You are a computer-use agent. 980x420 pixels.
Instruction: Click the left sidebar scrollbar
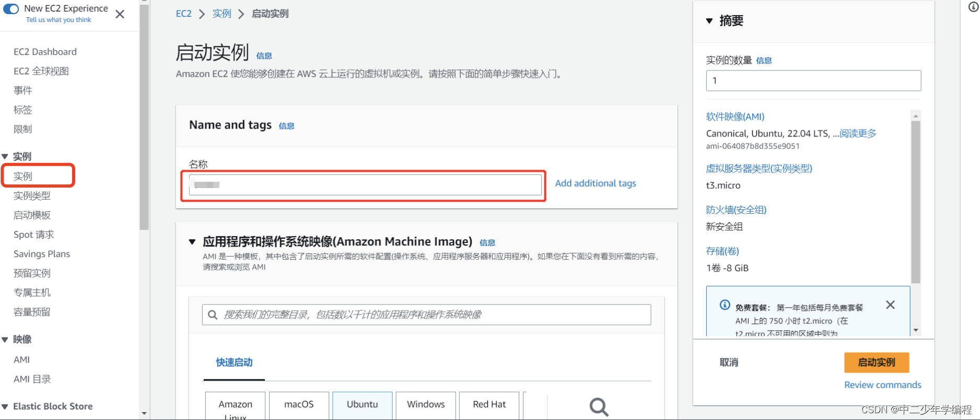[x=145, y=118]
